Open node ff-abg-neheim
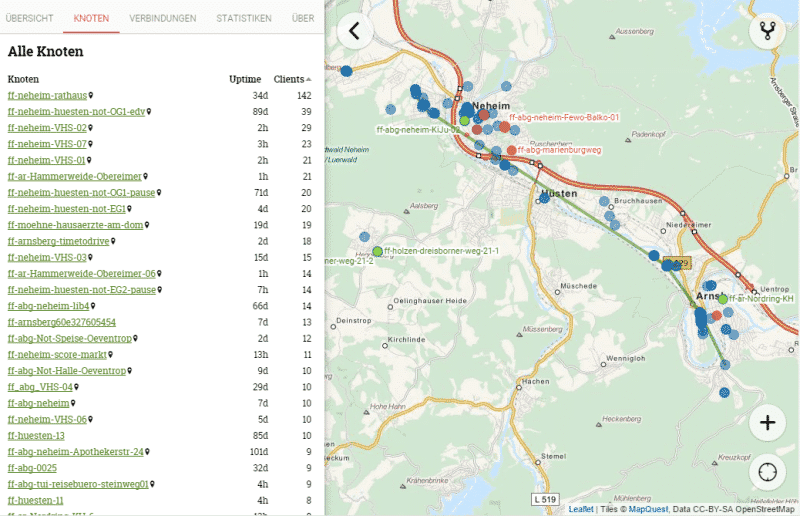The width and height of the screenshot is (800, 516). 38,403
